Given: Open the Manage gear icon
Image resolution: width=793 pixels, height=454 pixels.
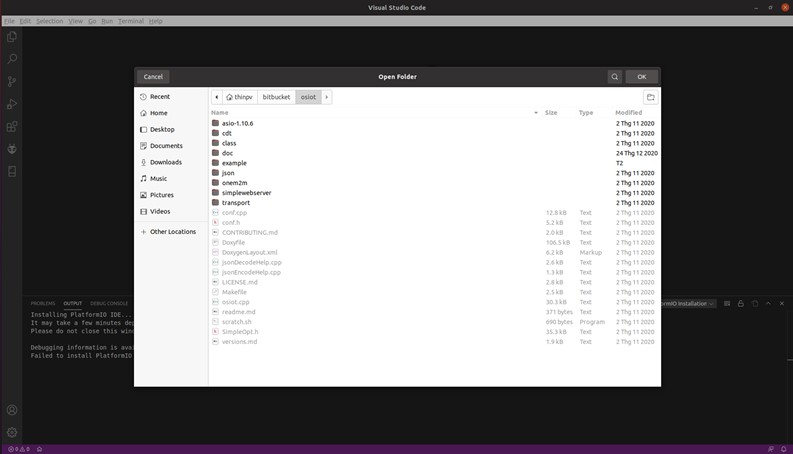Looking at the screenshot, I should click(x=12, y=432).
